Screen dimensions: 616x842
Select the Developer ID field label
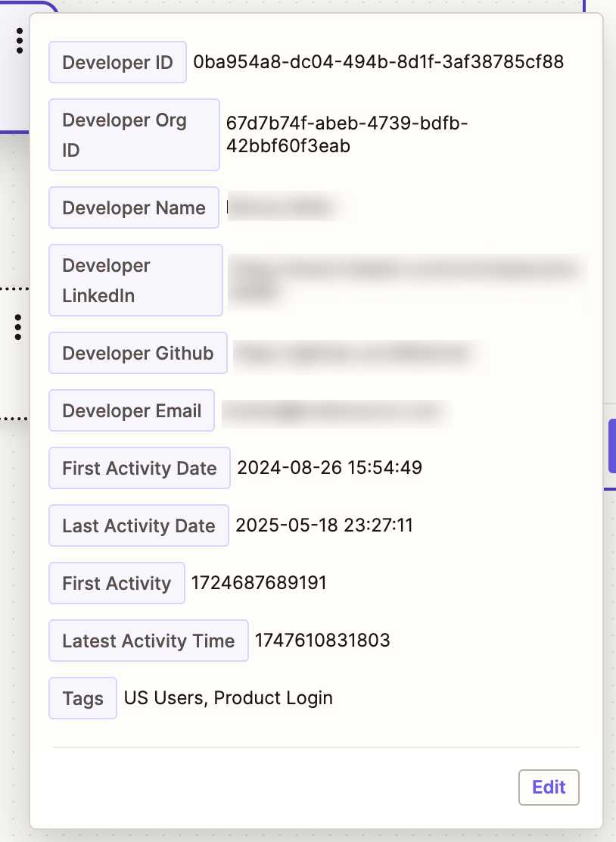click(117, 62)
